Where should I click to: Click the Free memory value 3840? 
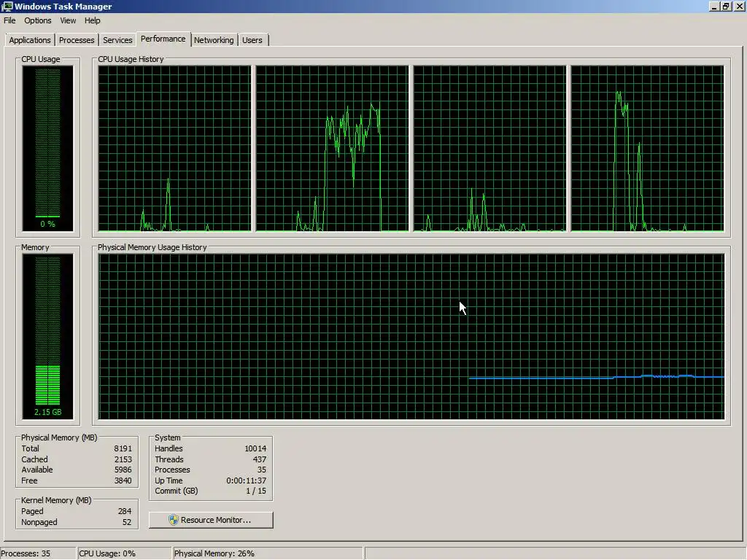click(123, 481)
